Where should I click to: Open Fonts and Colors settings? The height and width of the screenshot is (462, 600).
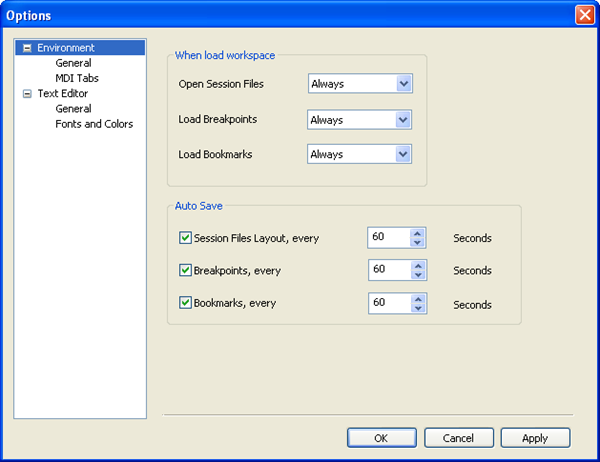[x=94, y=124]
